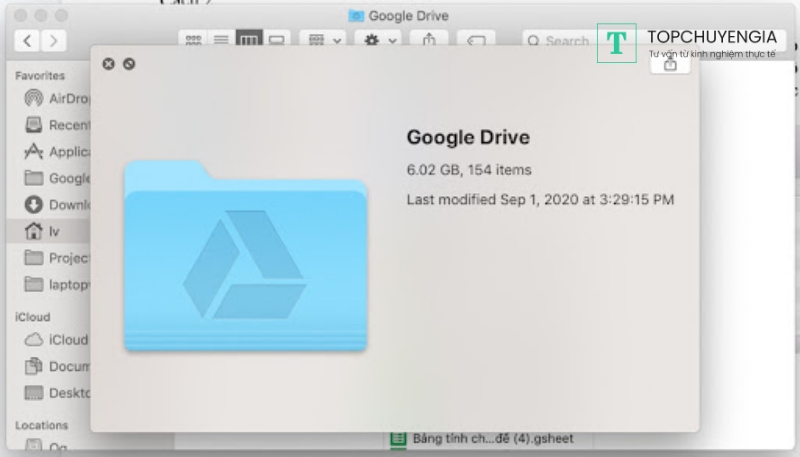This screenshot has width=800, height=457.
Task: Switch to column view
Action: coord(247,41)
